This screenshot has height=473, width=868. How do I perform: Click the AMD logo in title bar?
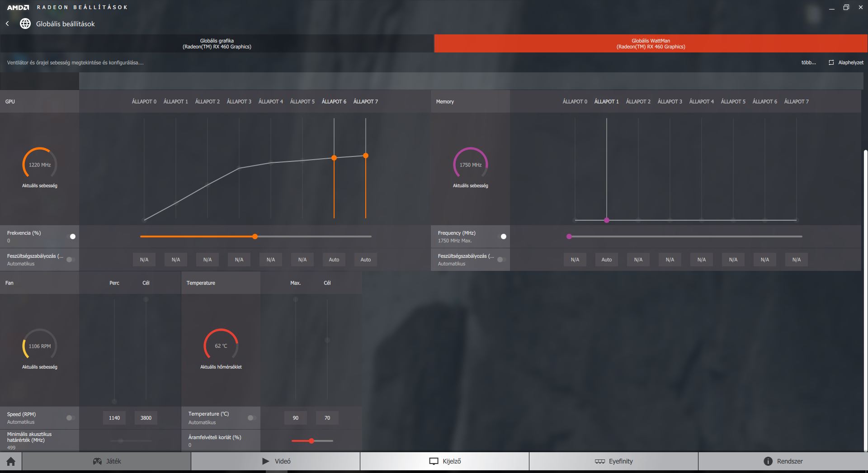pyautogui.click(x=18, y=7)
